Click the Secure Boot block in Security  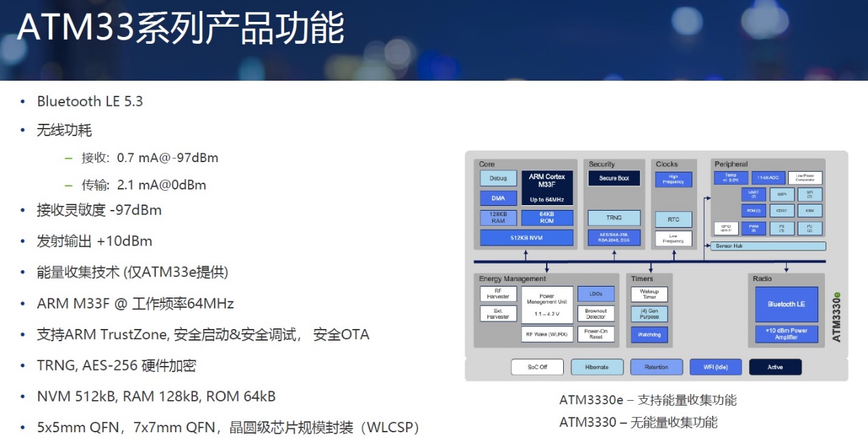613,178
